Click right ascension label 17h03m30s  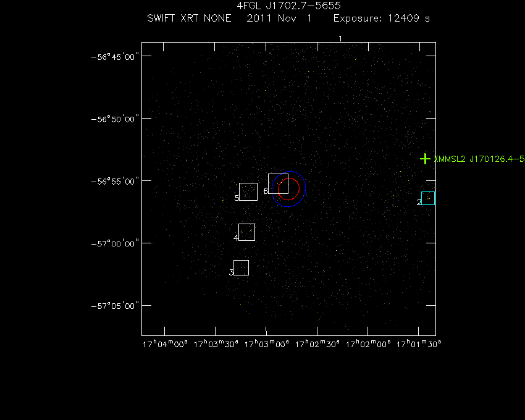tap(216, 344)
